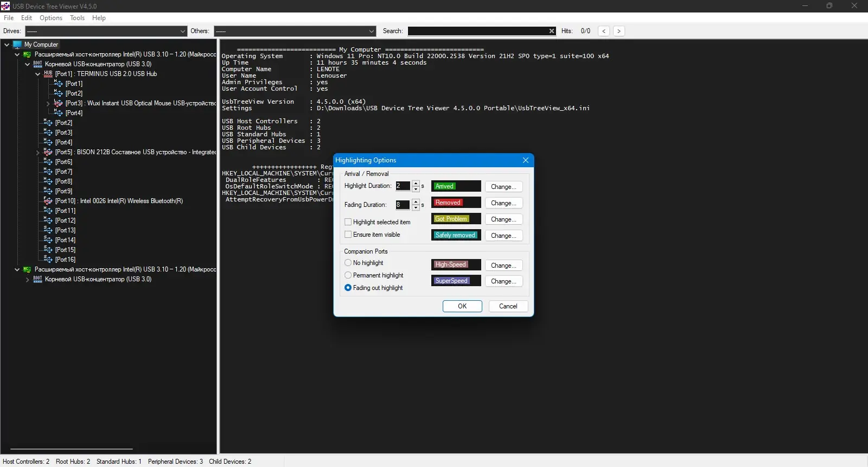Click the second Intel host controller icon
The image size is (868, 467).
27,269
